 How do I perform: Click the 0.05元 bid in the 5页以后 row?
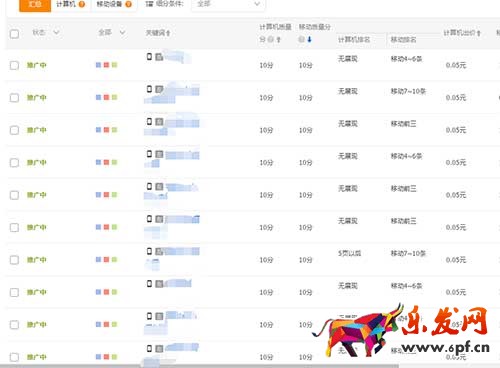(456, 260)
